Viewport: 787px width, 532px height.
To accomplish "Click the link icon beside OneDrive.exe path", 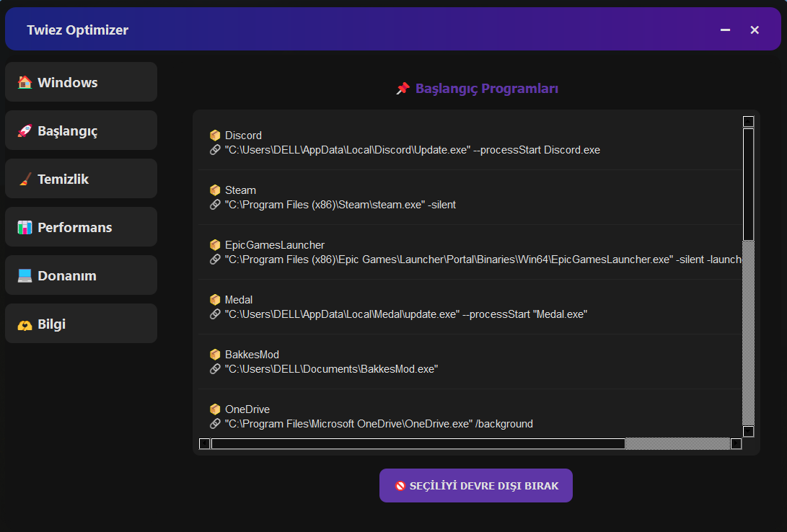I will coord(215,424).
